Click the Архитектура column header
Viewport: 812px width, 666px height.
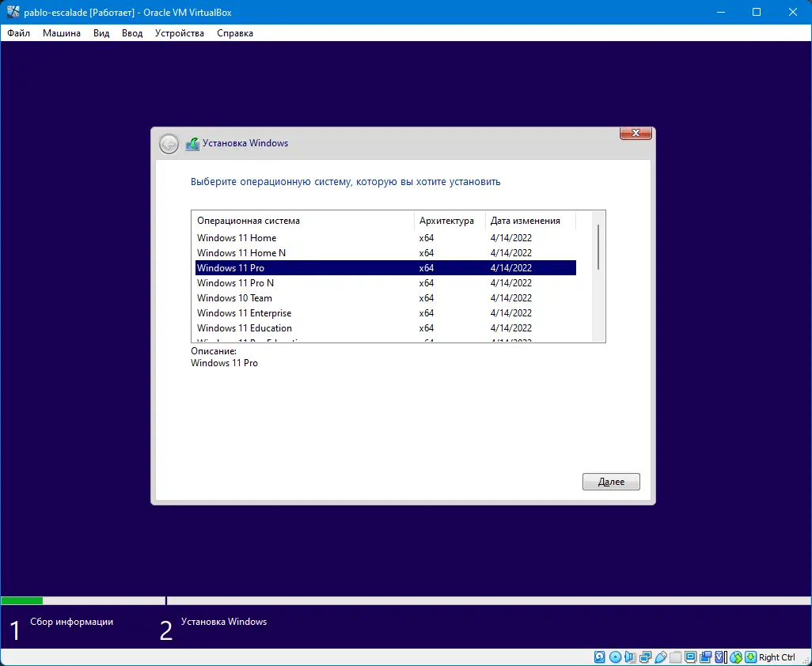tap(450, 221)
